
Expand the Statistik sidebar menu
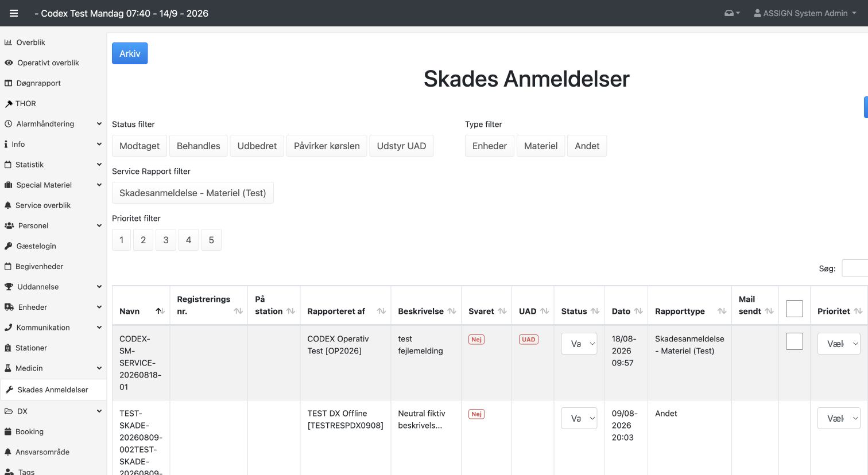click(53, 165)
